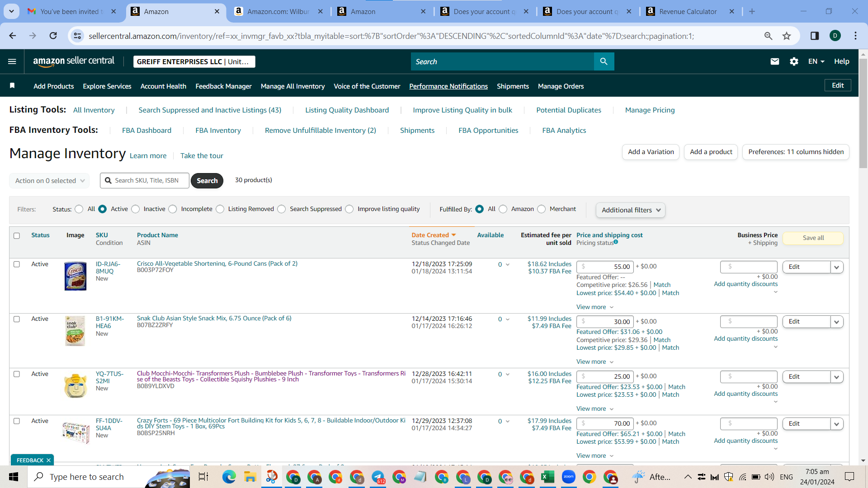
Task: Click the site information icon in address bar
Action: coord(78,36)
